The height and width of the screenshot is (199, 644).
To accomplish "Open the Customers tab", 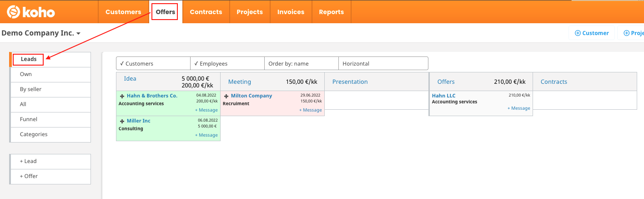I will tap(123, 12).
